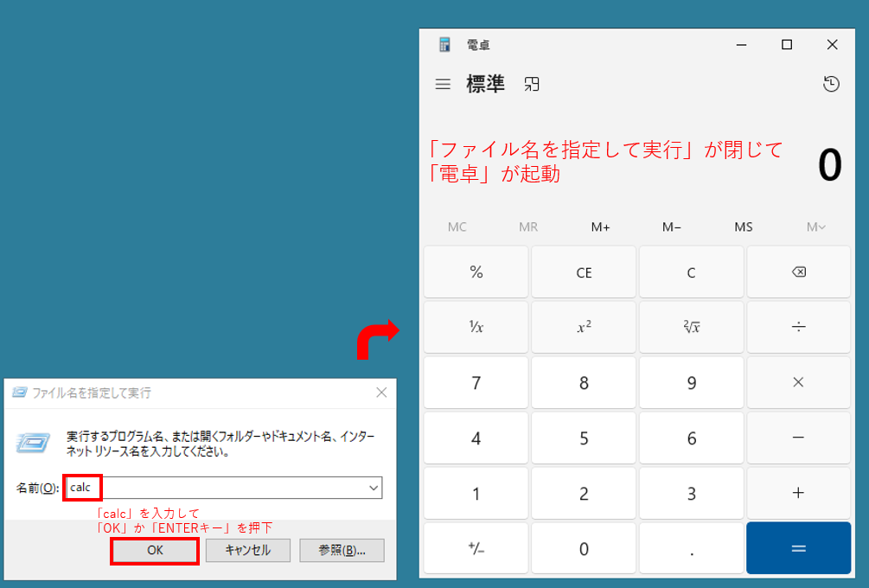The image size is (869, 588).
Task: Select the square root key
Action: [x=690, y=327]
